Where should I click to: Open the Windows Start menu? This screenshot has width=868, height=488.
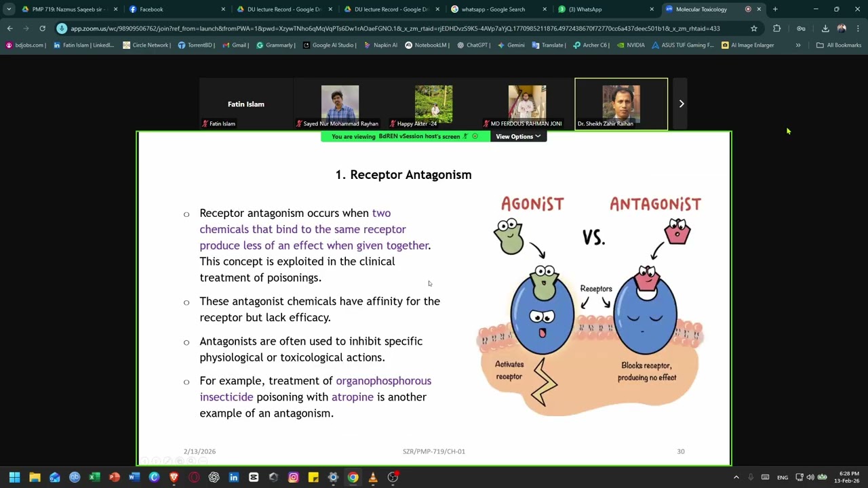tap(14, 477)
